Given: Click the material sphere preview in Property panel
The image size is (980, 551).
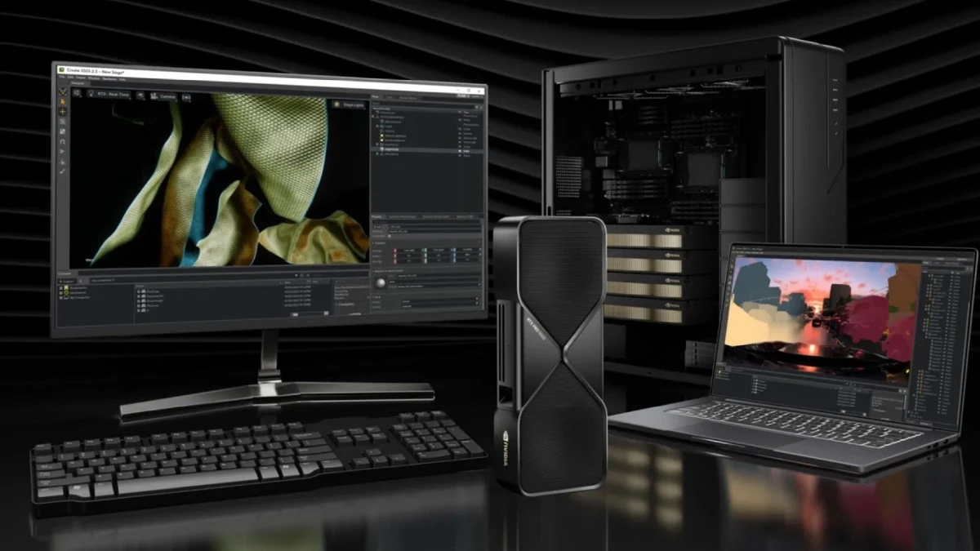Looking at the screenshot, I should click(x=381, y=284).
